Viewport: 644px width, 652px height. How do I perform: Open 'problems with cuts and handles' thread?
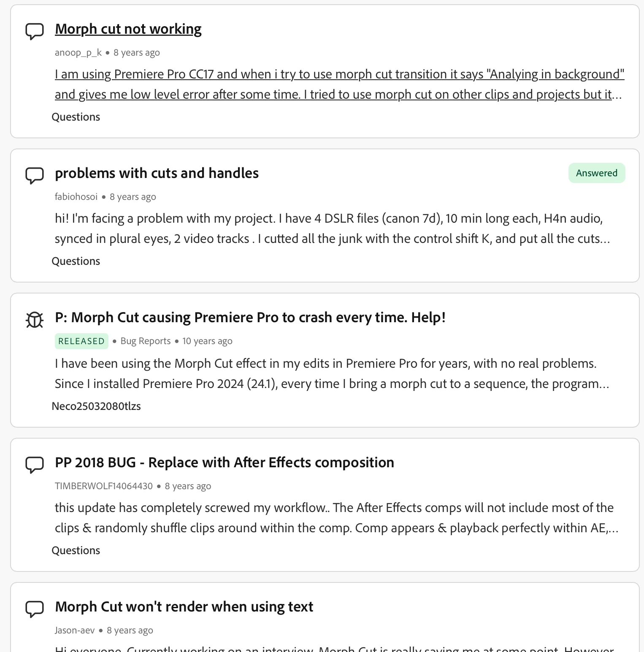coord(157,173)
